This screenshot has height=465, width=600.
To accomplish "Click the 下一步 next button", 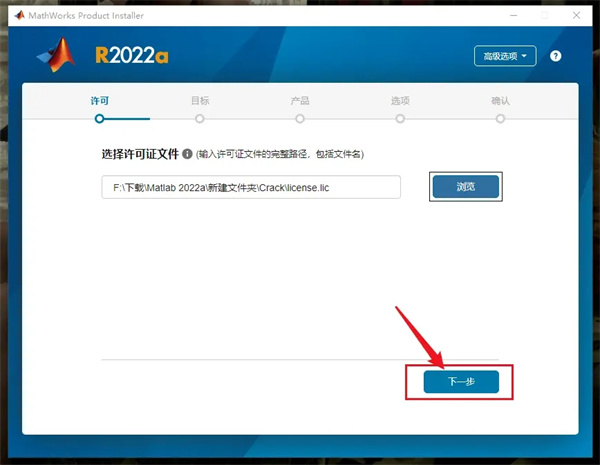I will (461, 382).
